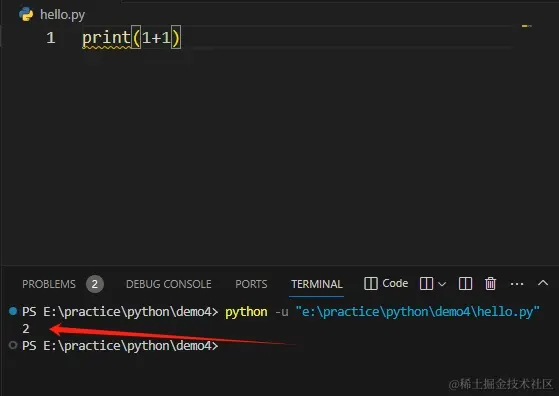
Task: Split the terminal panel
Action: point(465,284)
